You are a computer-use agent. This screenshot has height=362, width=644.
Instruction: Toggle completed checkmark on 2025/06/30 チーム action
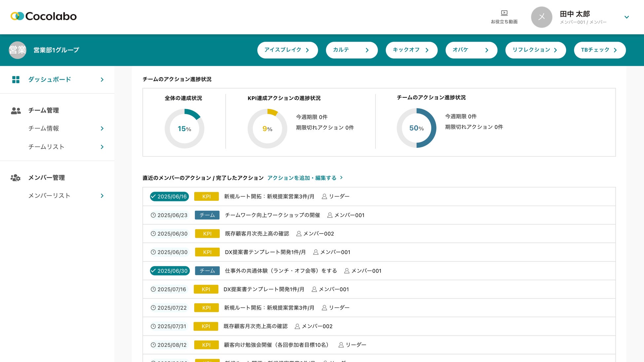[x=153, y=271]
